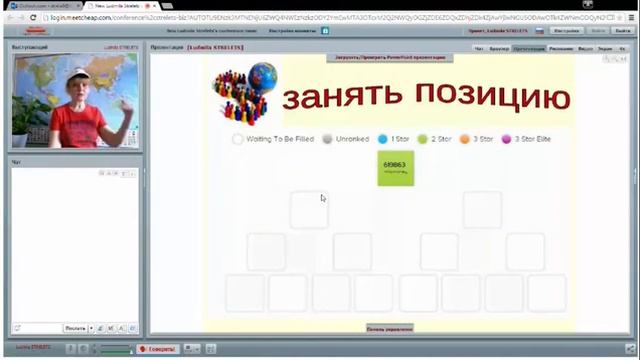640x360 pixels.
Task: Click the magenta 3 Star Elite color circle
Action: [506, 139]
